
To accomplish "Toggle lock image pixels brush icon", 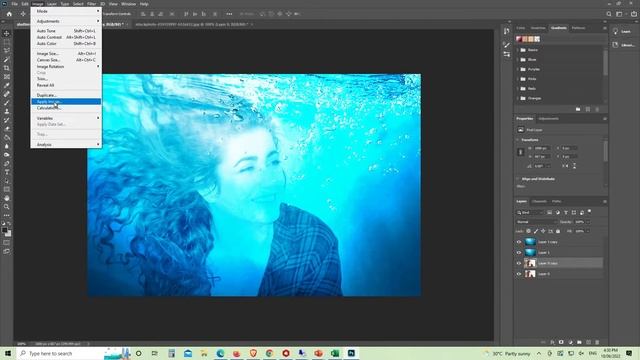I will (x=536, y=231).
